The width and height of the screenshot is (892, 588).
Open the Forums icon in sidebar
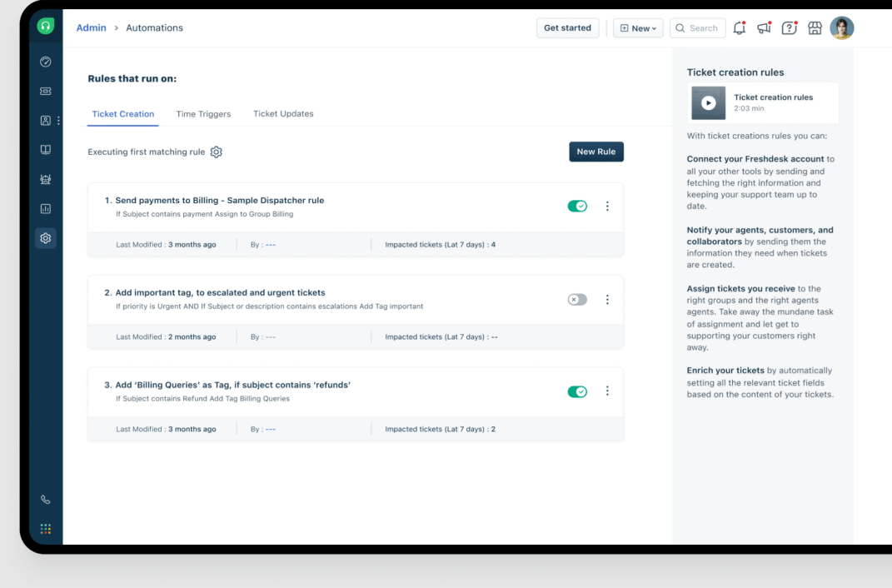click(x=46, y=179)
